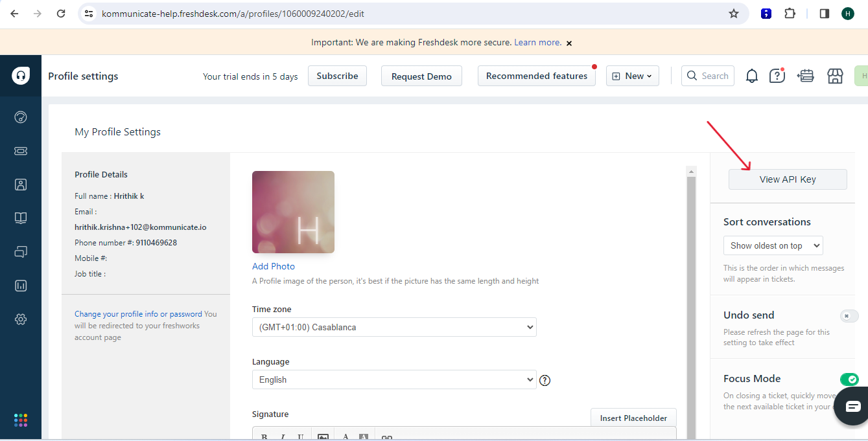Click the View API Key button
The width and height of the screenshot is (868, 441).
click(788, 179)
